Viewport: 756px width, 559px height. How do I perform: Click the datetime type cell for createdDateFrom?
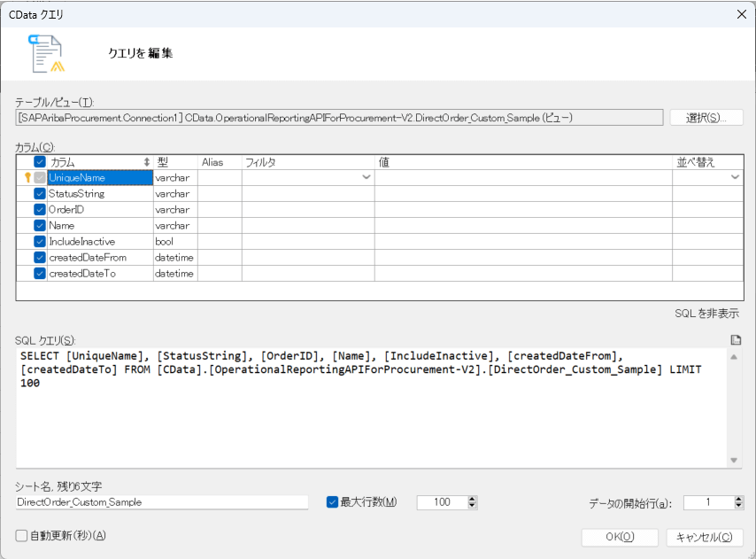[x=175, y=257]
